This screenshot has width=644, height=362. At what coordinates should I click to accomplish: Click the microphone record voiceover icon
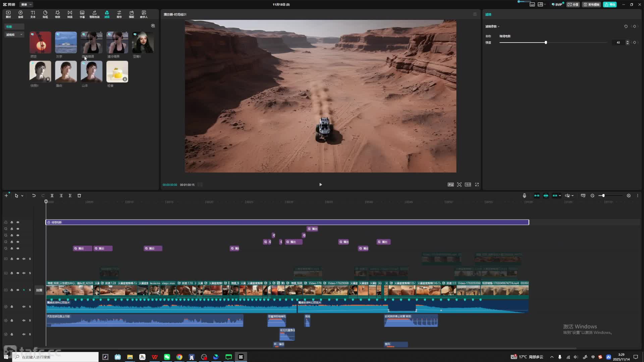click(524, 196)
